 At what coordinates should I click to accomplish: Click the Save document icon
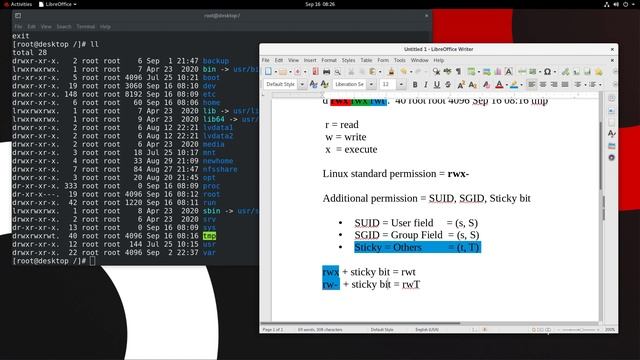click(x=298, y=71)
